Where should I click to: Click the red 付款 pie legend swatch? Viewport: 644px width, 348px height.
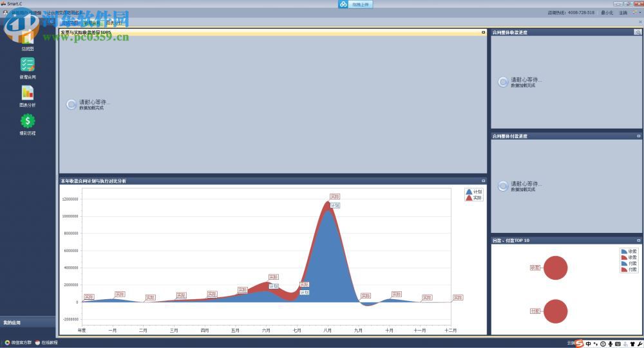coord(624,270)
